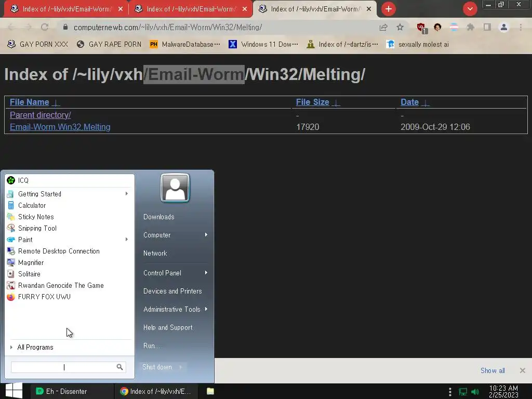Viewport: 532px width, 399px height.
Task: View site info via the lock icon
Action: [65, 27]
